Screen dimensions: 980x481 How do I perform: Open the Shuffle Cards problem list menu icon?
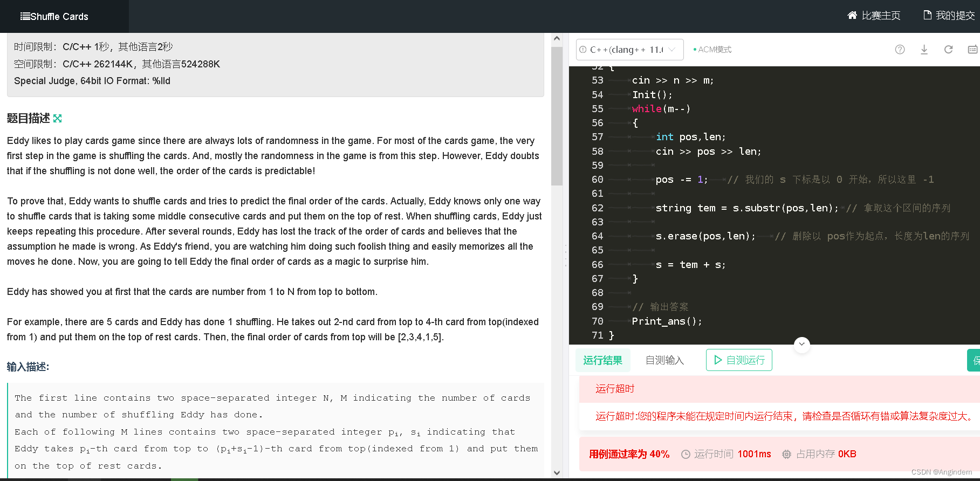click(x=25, y=16)
